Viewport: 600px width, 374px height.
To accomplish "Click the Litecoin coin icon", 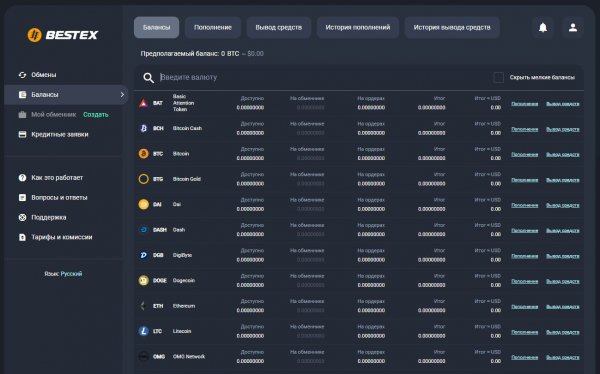I will click(x=143, y=331).
